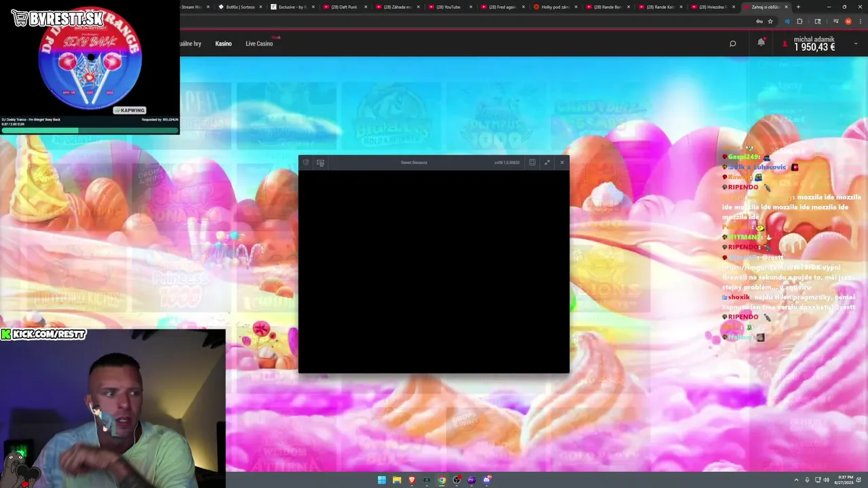Expand the account dropdown chevron
The height and width of the screenshot is (488, 868).
(x=855, y=43)
